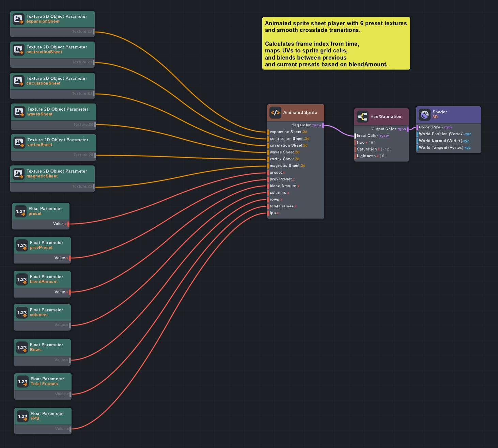Click the code icon on Animated Sprite node

pyautogui.click(x=275, y=112)
